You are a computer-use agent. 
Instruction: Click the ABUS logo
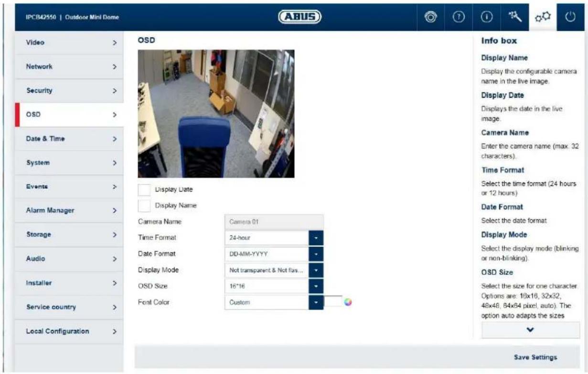(299, 17)
